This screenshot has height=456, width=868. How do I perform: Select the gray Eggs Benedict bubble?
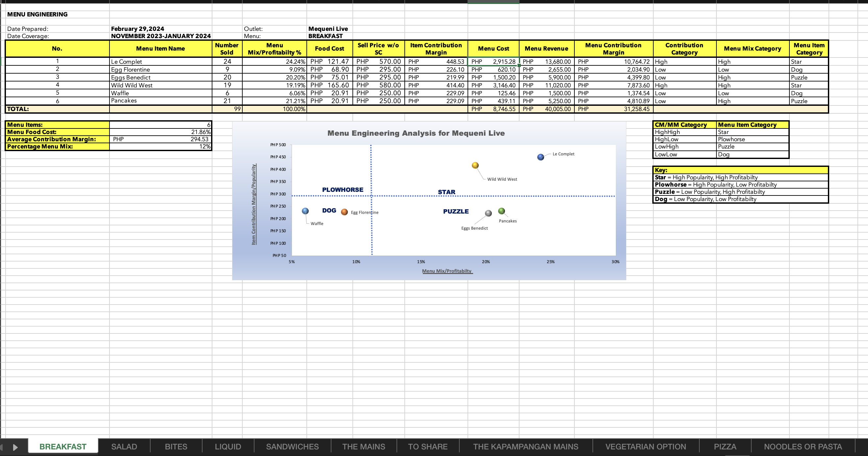[488, 213]
